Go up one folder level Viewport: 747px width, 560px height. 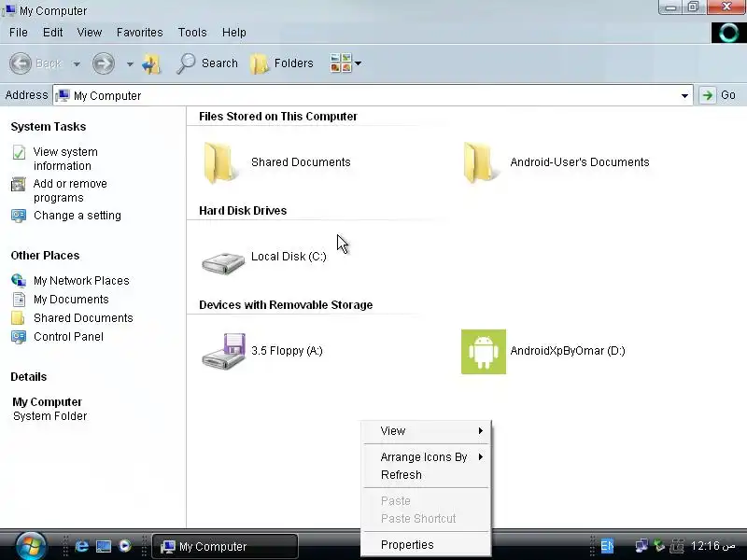click(151, 63)
